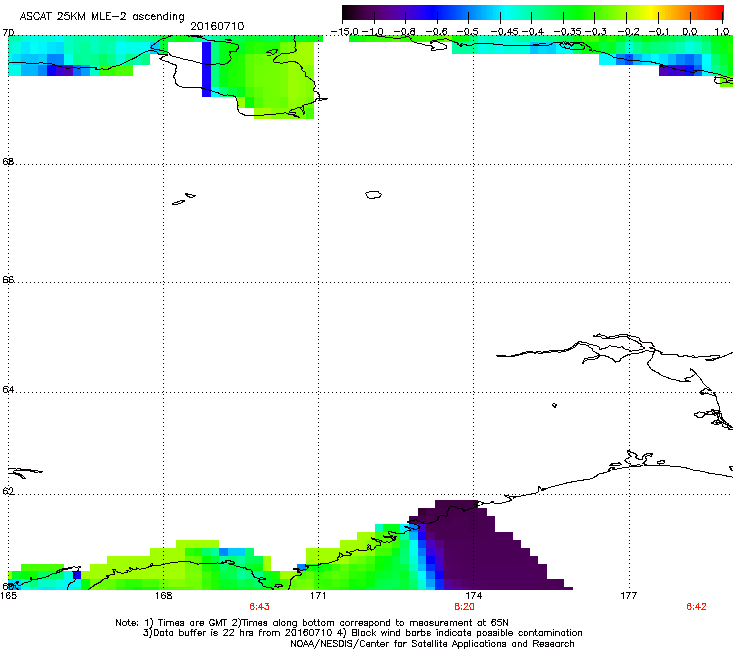Click the latitude label "68"
Screen dimensions: 740x650
8,161
